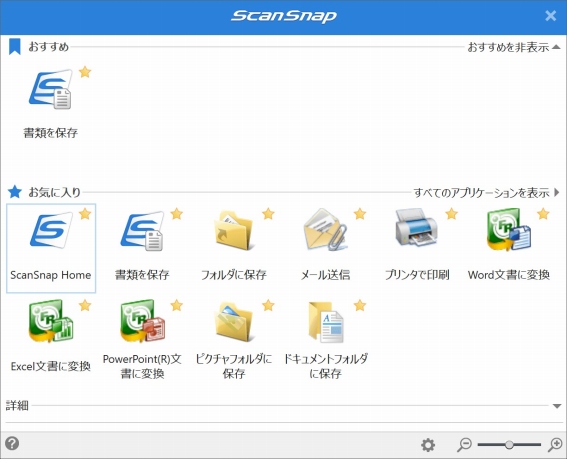
Task: Select プリンタで印刷 printer icon
Action: 417,227
